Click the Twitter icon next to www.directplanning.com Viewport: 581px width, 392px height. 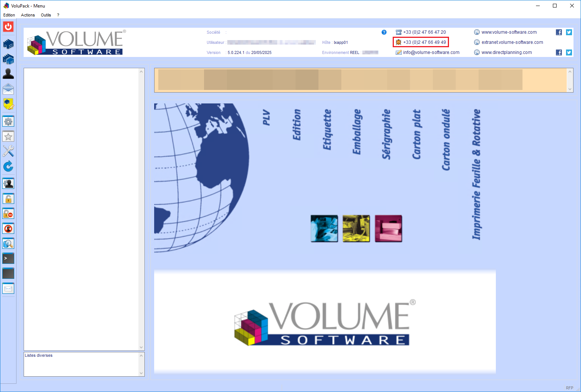point(569,52)
